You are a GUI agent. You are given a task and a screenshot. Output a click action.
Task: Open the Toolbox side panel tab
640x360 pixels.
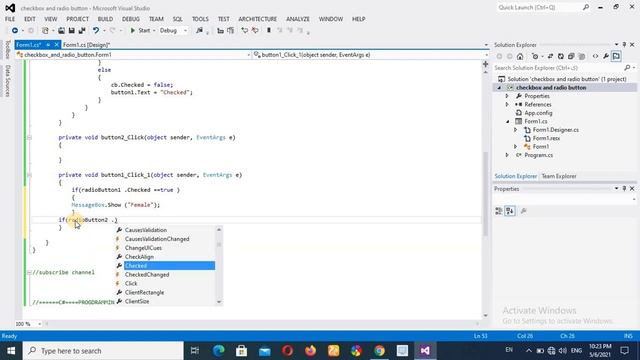(7, 50)
